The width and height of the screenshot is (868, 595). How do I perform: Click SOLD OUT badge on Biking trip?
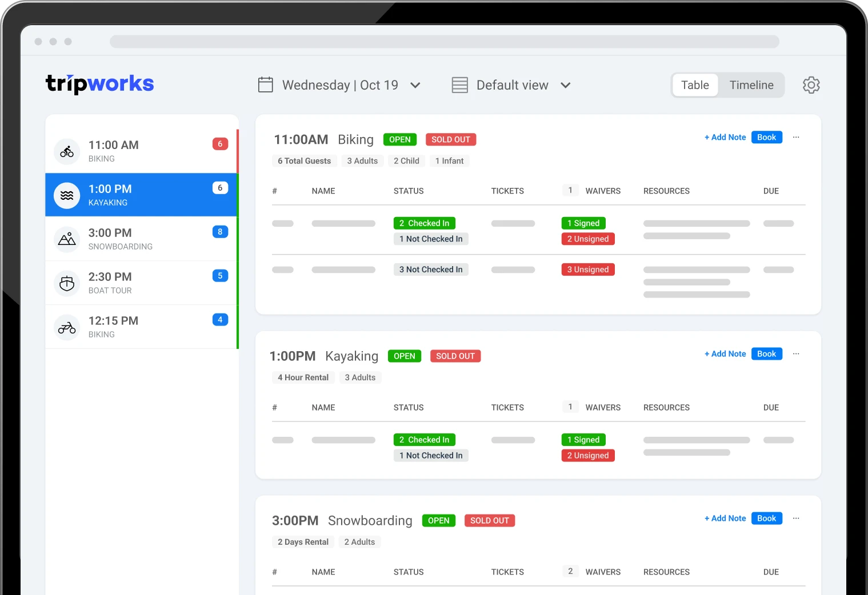tap(451, 139)
